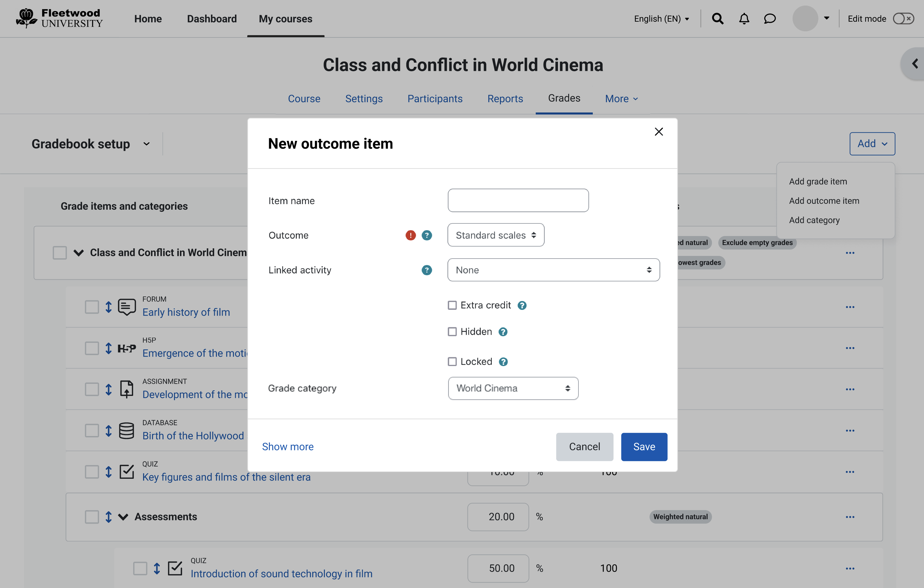
Task: Select the course category row checkbox
Action: coord(59,253)
